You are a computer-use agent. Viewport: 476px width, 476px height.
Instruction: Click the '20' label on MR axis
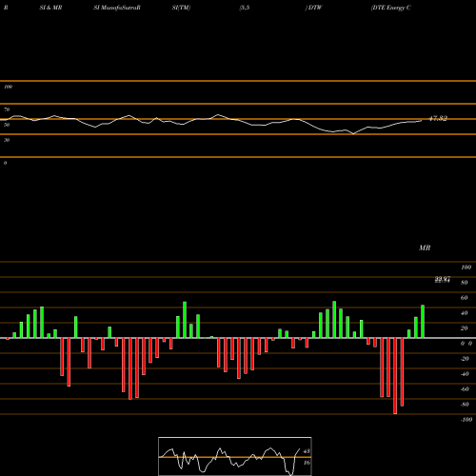pos(464,328)
